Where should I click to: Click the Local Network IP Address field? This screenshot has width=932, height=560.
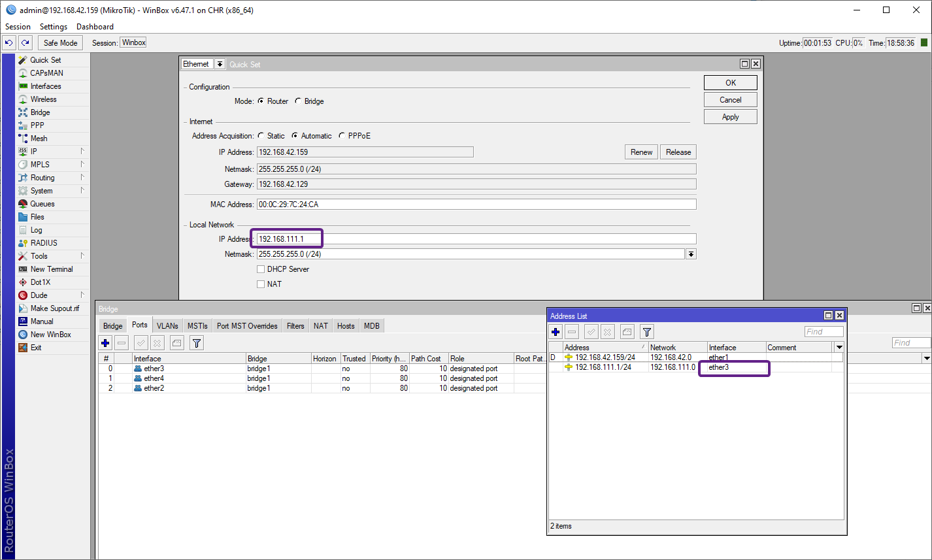[x=476, y=239]
